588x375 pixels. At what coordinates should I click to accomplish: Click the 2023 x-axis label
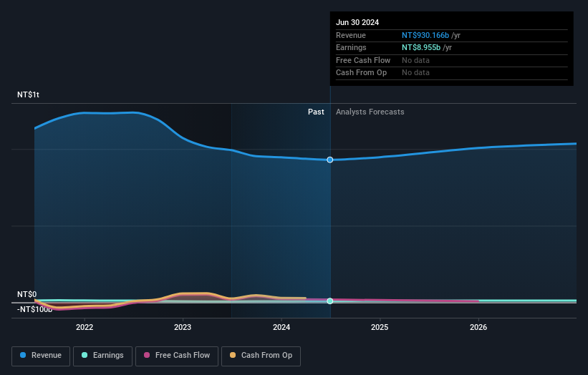coord(183,327)
